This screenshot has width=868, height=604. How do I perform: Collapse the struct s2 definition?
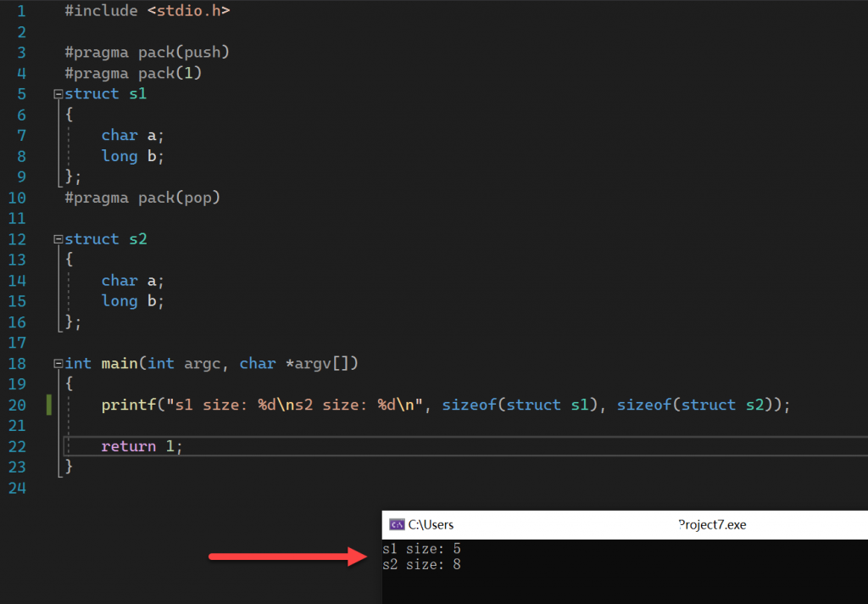58,239
